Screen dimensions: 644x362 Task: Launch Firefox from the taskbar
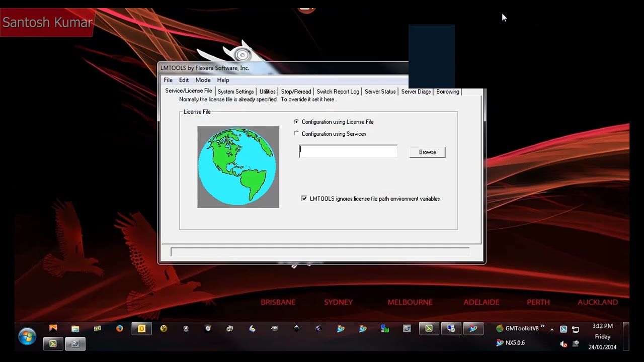point(119,329)
